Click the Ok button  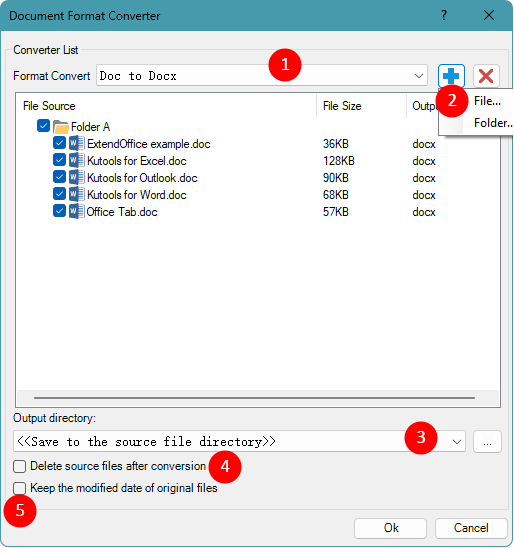tap(390, 528)
